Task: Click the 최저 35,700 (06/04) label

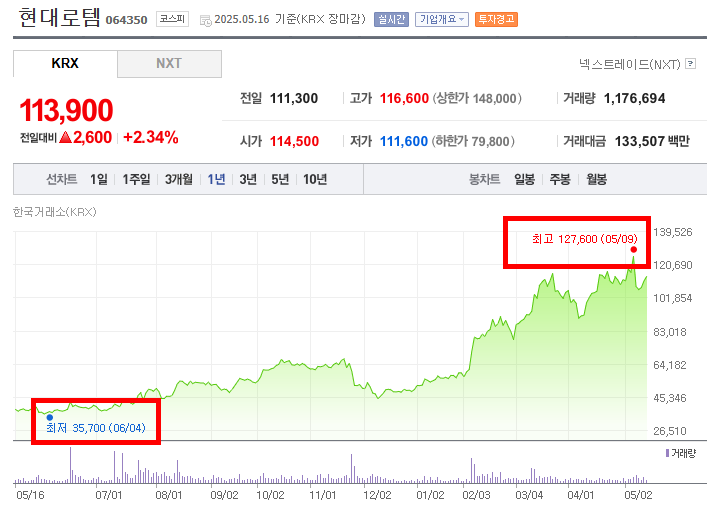Action: [x=96, y=428]
